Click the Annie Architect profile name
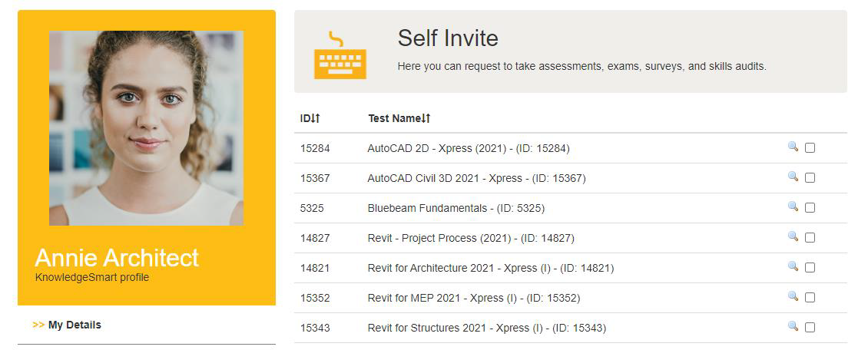Screen dimensions: 868x350 pyautogui.click(x=117, y=258)
